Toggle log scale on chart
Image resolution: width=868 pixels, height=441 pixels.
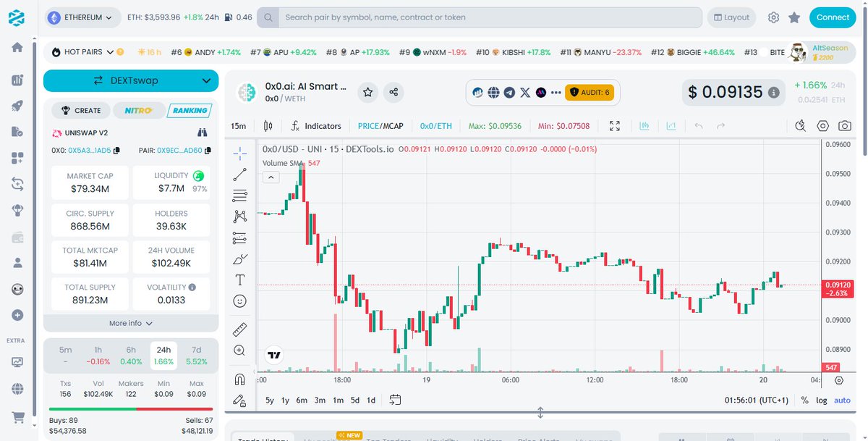click(822, 400)
